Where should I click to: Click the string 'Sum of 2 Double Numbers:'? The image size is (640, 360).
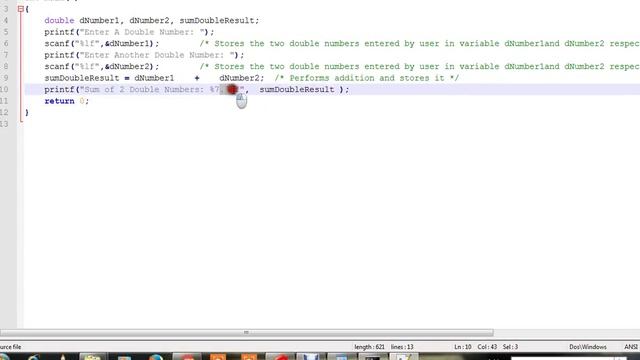pyautogui.click(x=144, y=89)
